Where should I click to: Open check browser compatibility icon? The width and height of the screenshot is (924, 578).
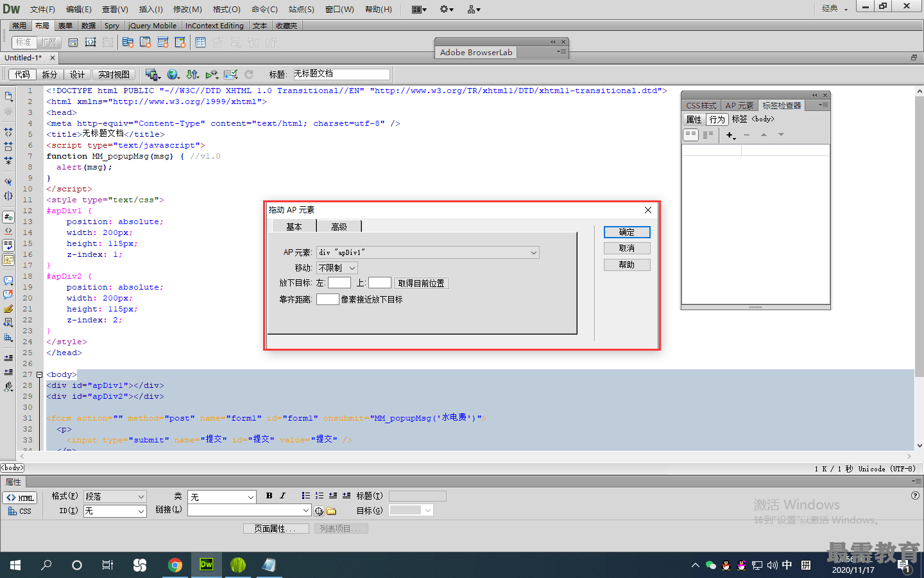(231, 74)
